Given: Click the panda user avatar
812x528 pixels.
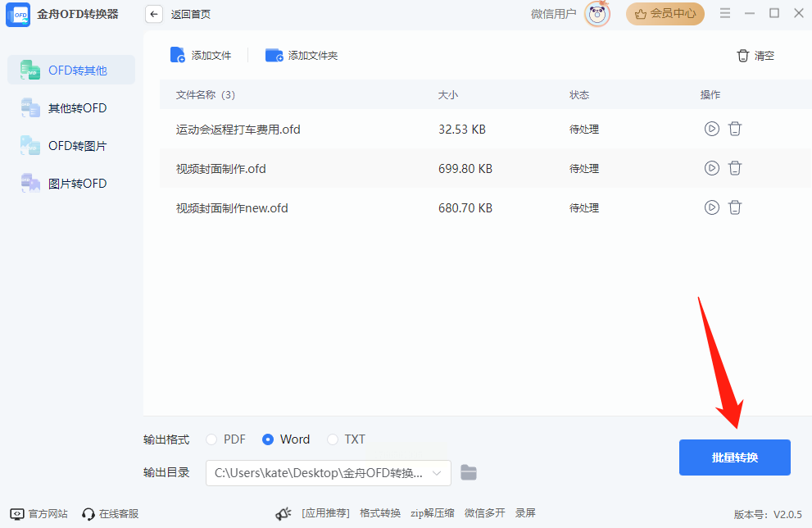Looking at the screenshot, I should tap(597, 14).
